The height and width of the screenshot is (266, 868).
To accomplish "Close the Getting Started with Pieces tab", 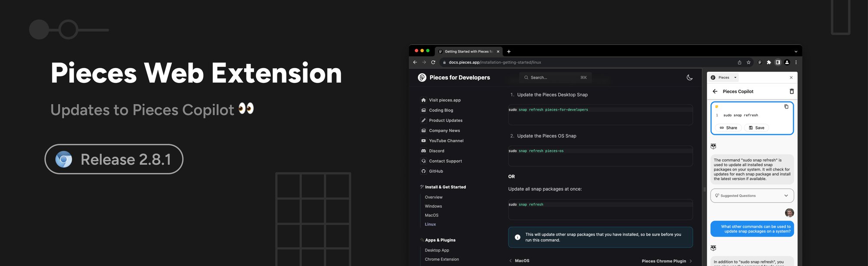I will [498, 52].
